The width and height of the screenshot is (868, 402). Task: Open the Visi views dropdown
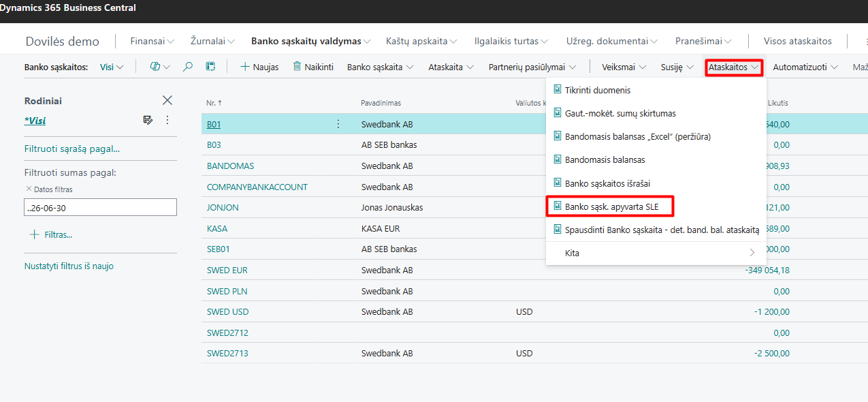[112, 67]
